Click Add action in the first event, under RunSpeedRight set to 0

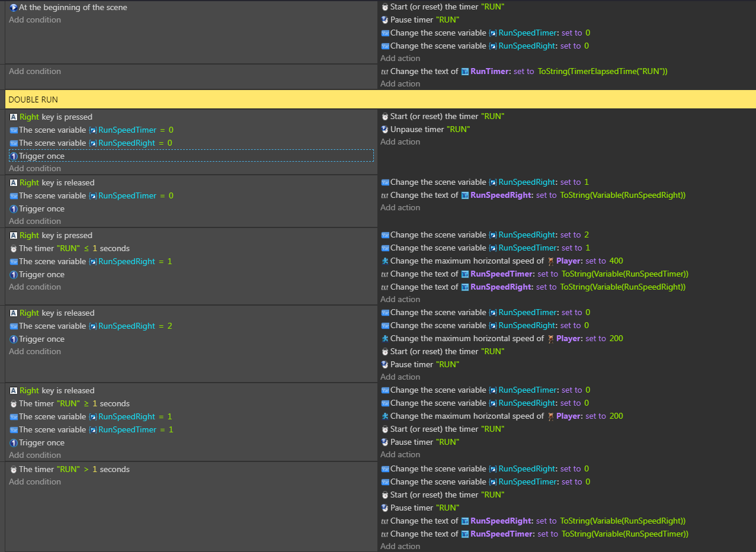click(401, 58)
